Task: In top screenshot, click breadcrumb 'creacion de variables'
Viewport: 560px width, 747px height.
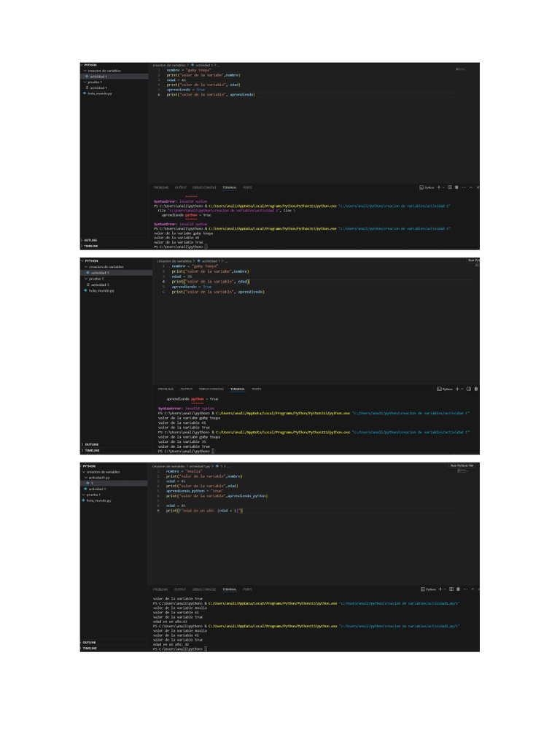Action: (x=169, y=65)
